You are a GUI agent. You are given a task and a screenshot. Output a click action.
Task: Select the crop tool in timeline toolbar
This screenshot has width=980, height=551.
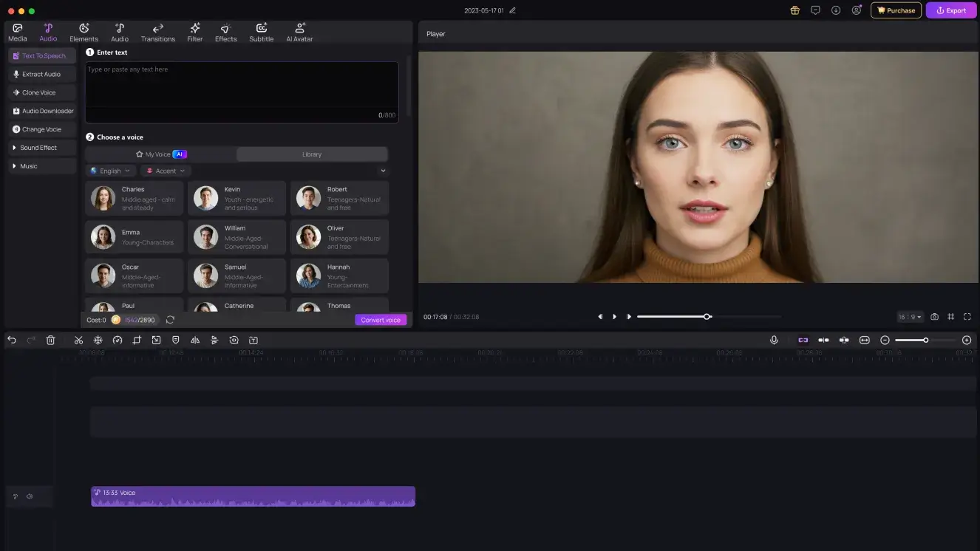click(x=137, y=340)
